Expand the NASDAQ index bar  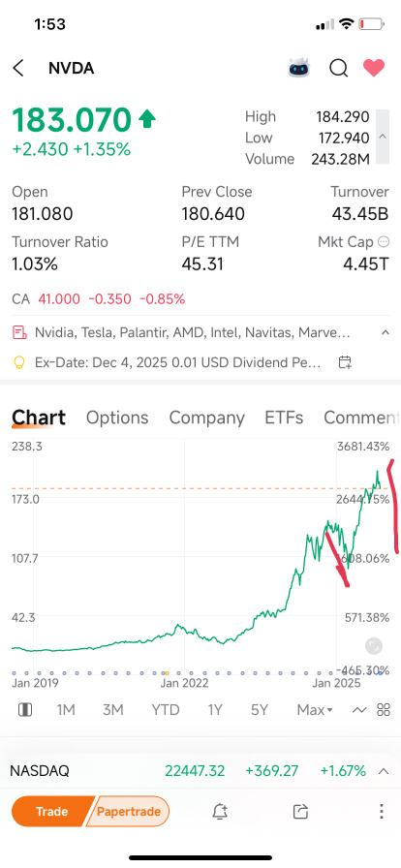coord(384,771)
